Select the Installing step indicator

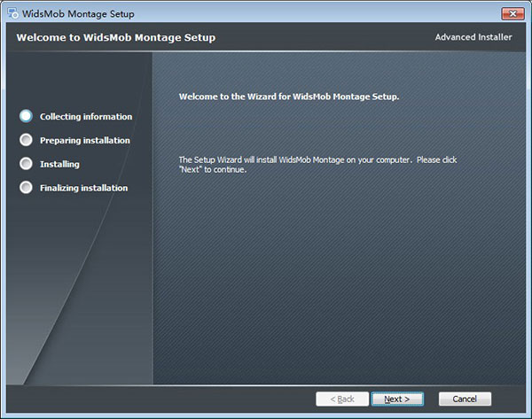pyautogui.click(x=26, y=163)
